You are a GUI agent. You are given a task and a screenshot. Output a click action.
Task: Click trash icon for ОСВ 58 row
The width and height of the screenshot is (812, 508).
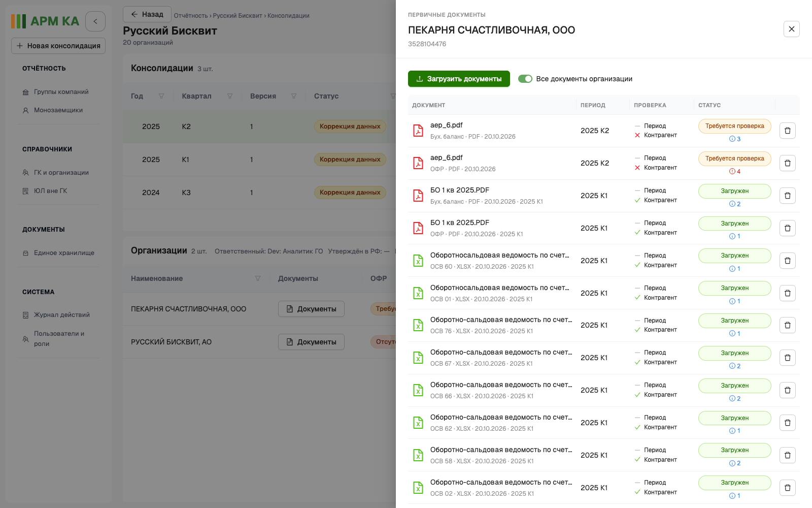click(787, 455)
